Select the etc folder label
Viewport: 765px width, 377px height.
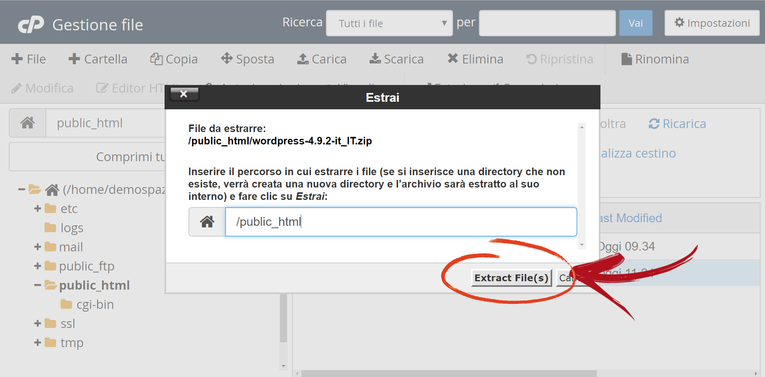68,209
